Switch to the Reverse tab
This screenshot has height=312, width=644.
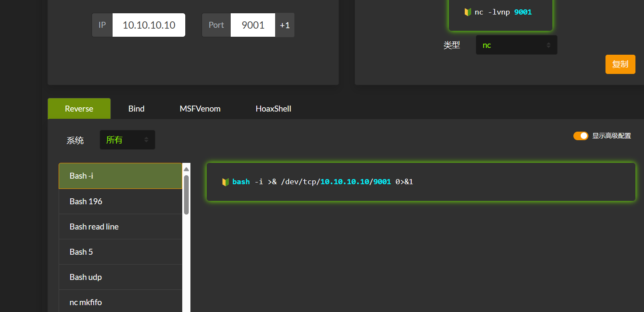click(79, 109)
